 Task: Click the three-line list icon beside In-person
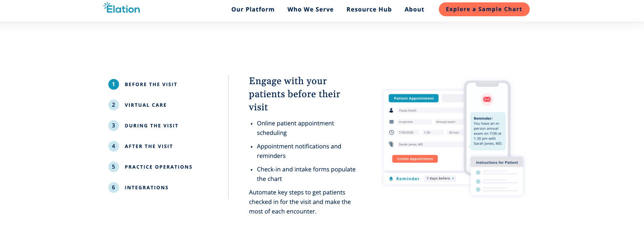coord(391,122)
